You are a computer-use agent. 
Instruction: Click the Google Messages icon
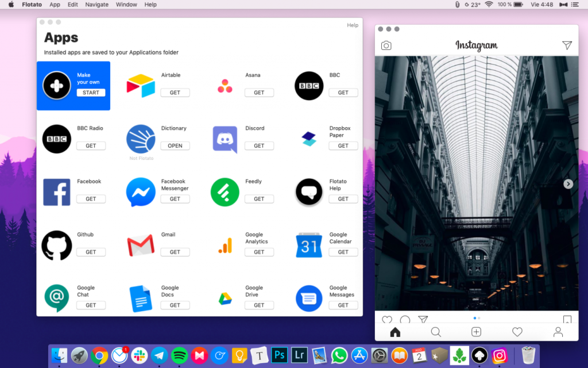click(x=309, y=298)
